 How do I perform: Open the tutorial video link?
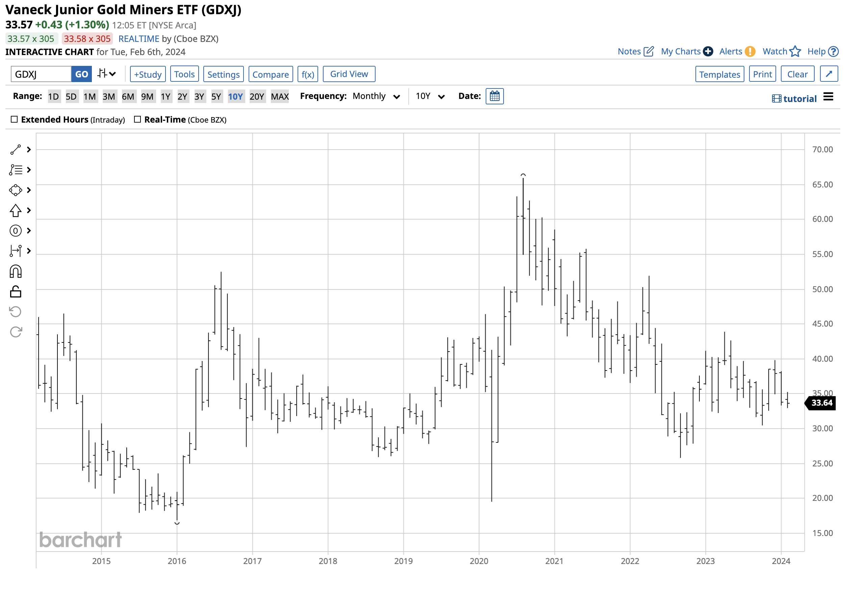point(794,99)
